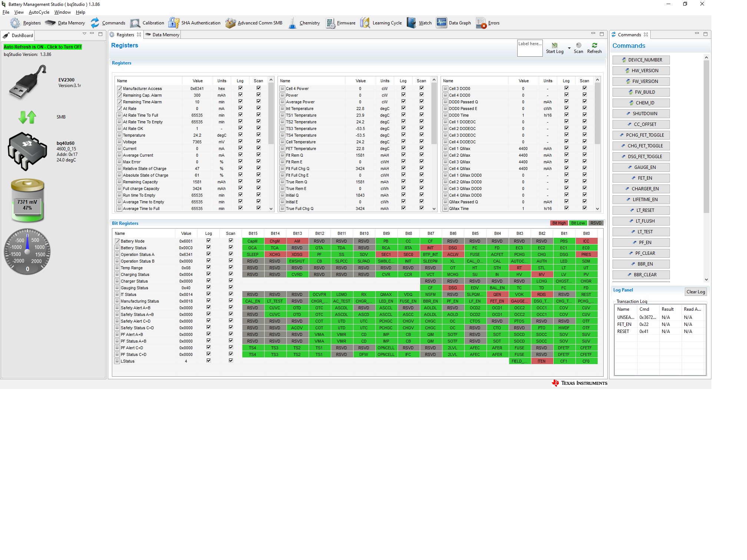Select FET_EN row in Transaction Log
This screenshot has height=560, width=747.
tap(660, 324)
